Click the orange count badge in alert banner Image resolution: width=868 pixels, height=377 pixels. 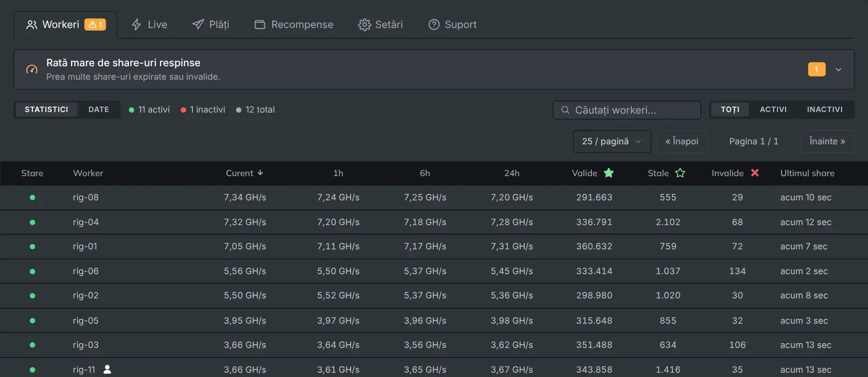tap(816, 69)
